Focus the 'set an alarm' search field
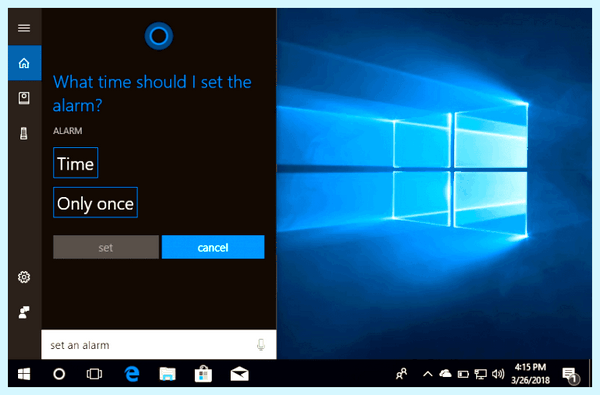600x395 pixels. 159,345
